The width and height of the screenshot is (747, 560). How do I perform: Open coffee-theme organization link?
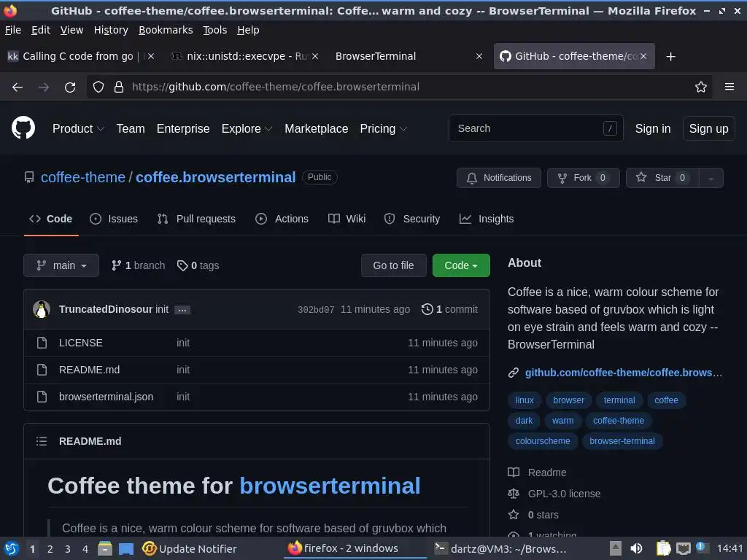tap(83, 177)
